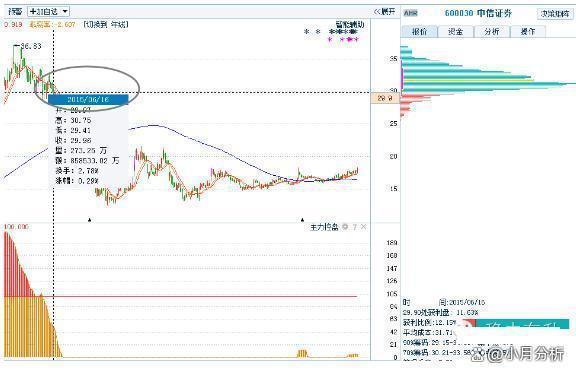Click the pink star signal markers in the chart corner
This screenshot has height=375, width=576.
[343, 39]
